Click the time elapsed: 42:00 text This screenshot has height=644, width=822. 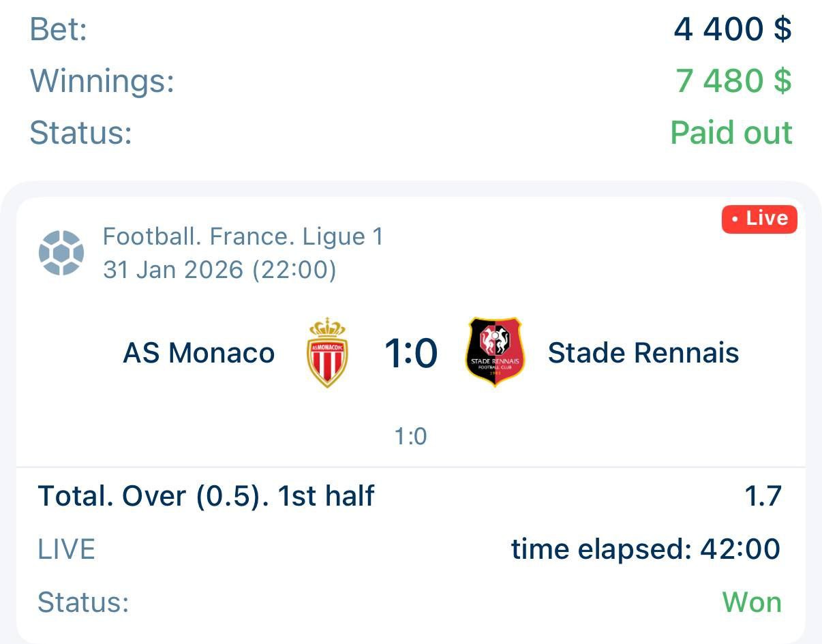pyautogui.click(x=645, y=549)
